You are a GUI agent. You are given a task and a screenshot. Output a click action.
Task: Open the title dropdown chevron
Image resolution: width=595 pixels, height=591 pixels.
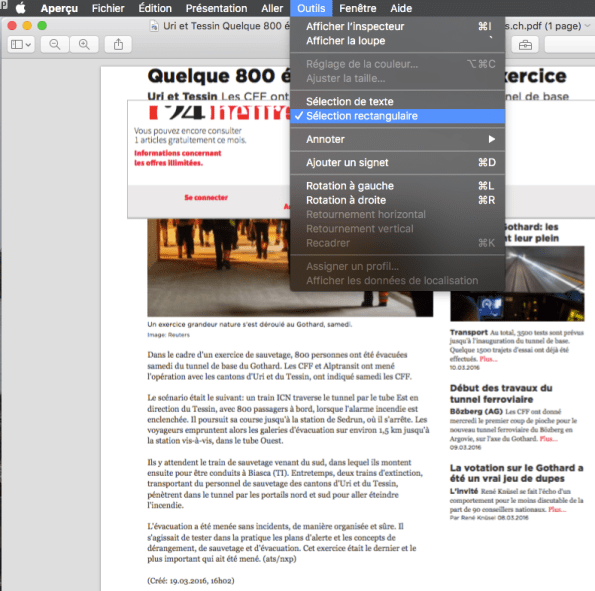(587, 26)
